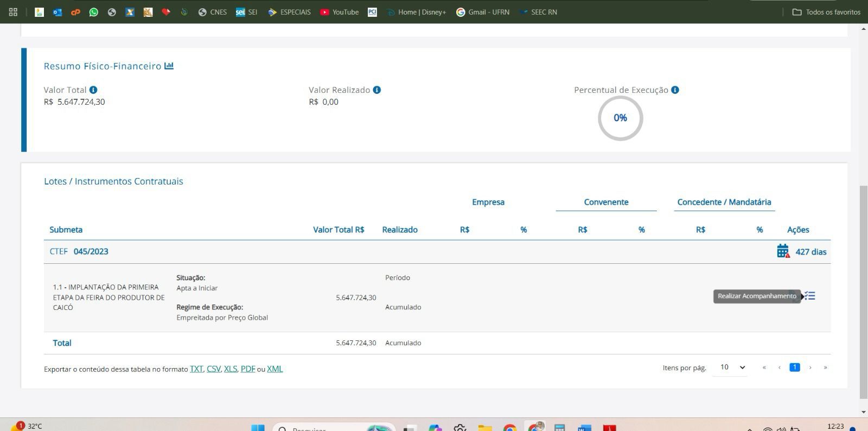This screenshot has width=868, height=431.
Task: Export the table as CSV
Action: tap(213, 369)
